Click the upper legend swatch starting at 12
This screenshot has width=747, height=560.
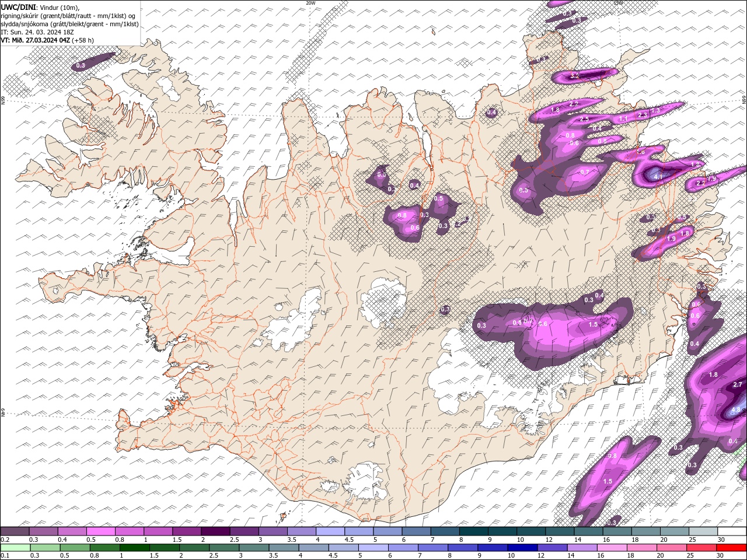point(560,531)
